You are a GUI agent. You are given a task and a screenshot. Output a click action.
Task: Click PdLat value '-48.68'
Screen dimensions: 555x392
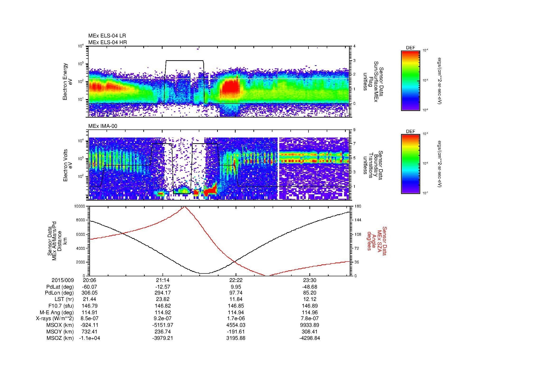click(x=309, y=287)
